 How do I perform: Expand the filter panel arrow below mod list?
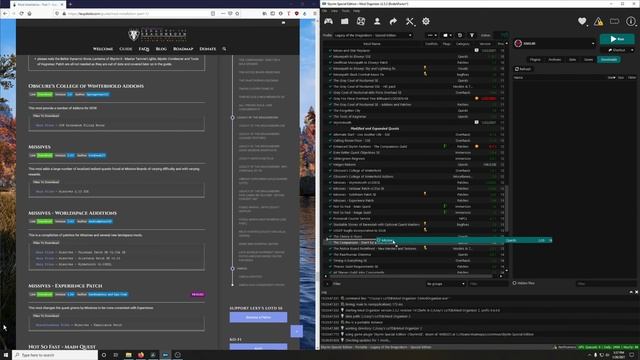coord(327,284)
